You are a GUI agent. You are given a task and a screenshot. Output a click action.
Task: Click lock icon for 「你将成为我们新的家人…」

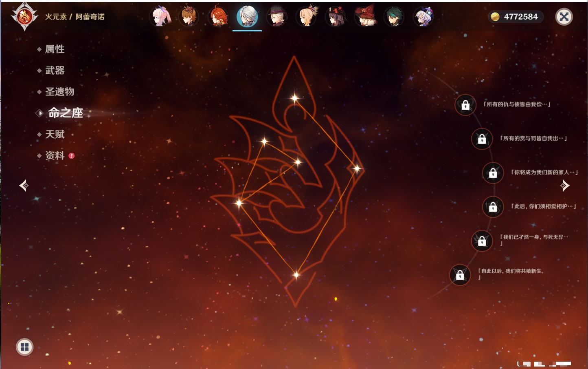pos(493,173)
